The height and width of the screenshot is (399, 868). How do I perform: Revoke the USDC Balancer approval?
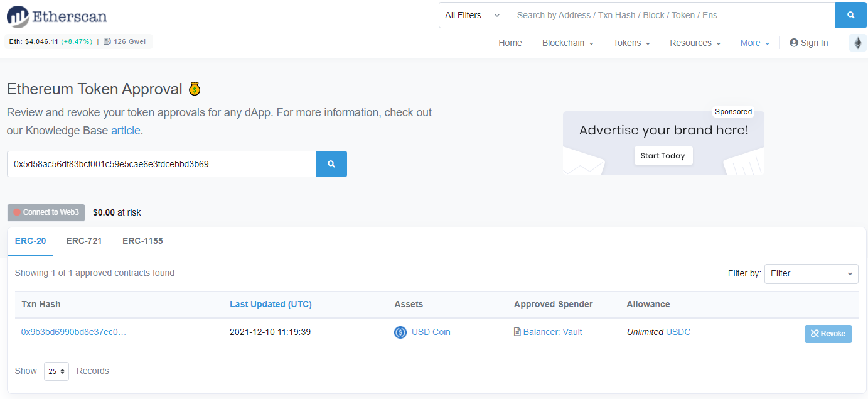click(828, 334)
